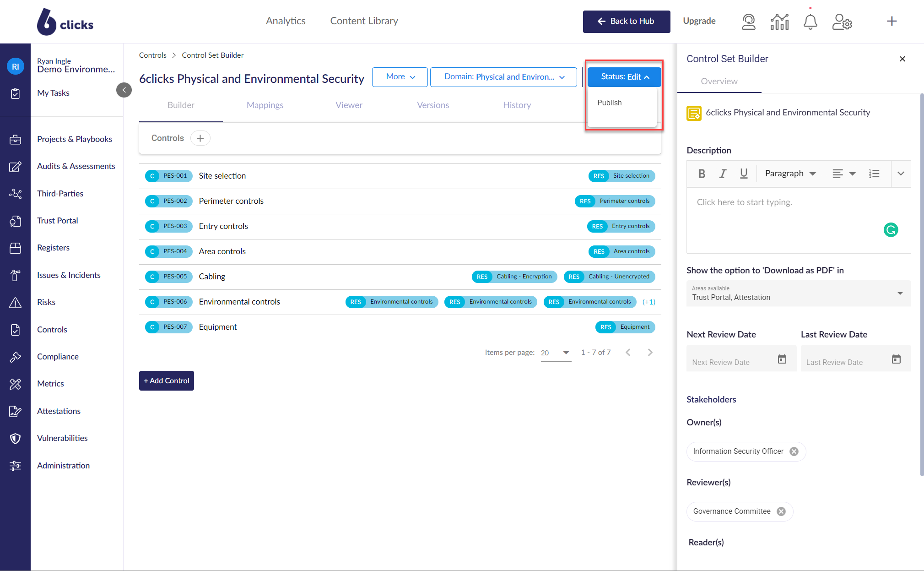Screen dimensions: 924x571
Task: Switch to the Mappings tab
Action: coord(265,105)
